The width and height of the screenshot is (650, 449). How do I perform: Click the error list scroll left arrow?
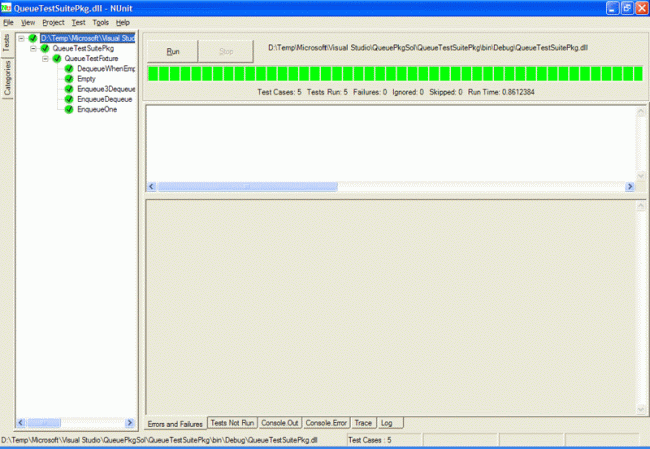coord(152,187)
